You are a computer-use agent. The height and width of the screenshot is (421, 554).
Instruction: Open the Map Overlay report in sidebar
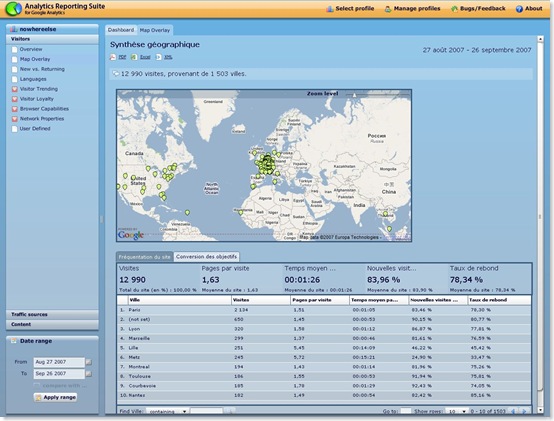click(35, 59)
